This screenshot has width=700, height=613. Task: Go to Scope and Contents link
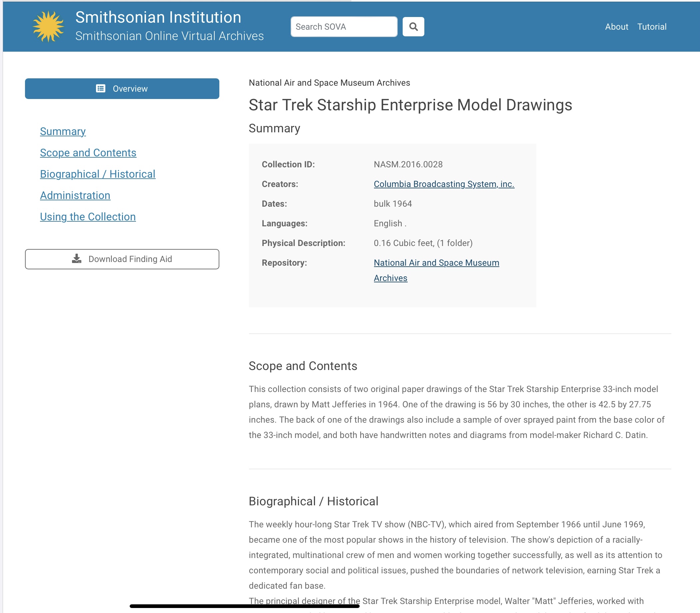(88, 153)
